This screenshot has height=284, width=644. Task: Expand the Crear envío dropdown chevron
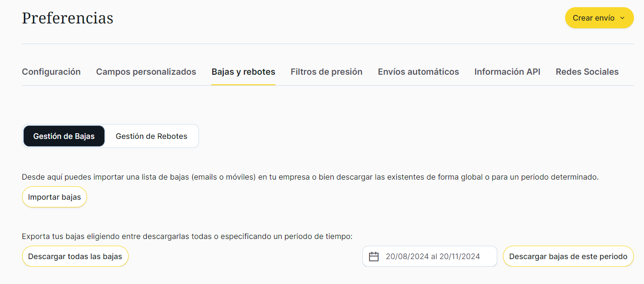coord(622,18)
